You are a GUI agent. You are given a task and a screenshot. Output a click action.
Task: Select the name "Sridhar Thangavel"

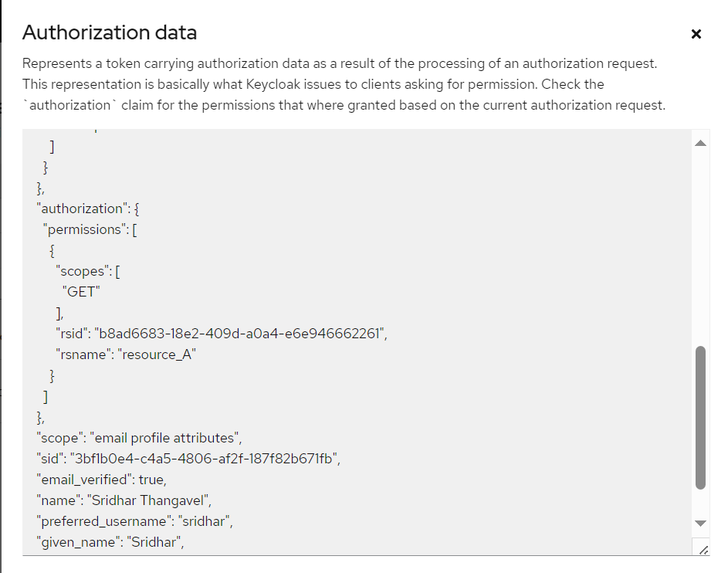click(x=147, y=500)
